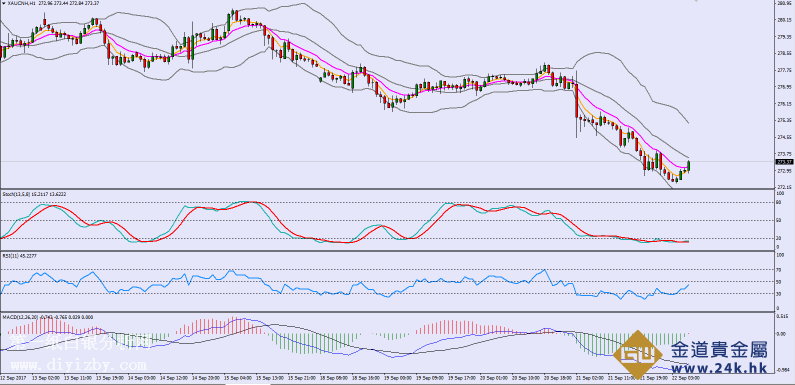Click the Stoch level 80 scale label

click(779, 202)
